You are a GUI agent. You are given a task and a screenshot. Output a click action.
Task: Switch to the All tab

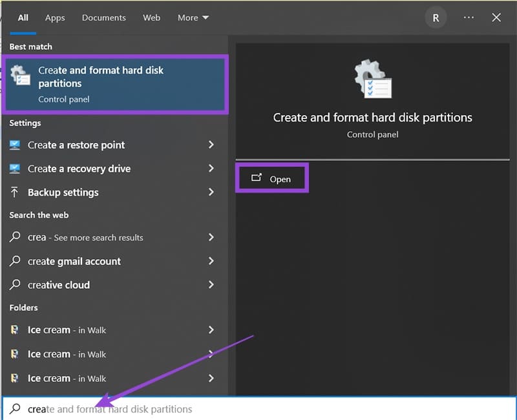pyautogui.click(x=23, y=18)
